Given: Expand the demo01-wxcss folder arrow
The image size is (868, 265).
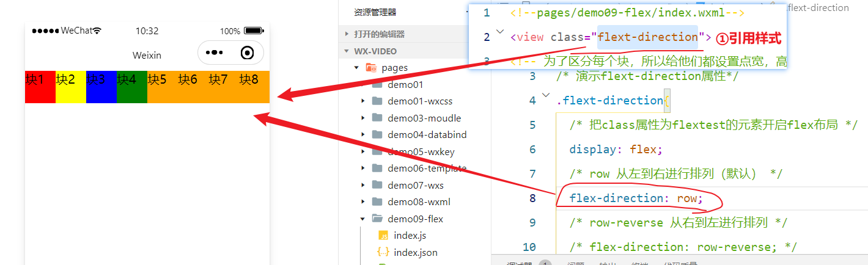Looking at the screenshot, I should tap(363, 101).
